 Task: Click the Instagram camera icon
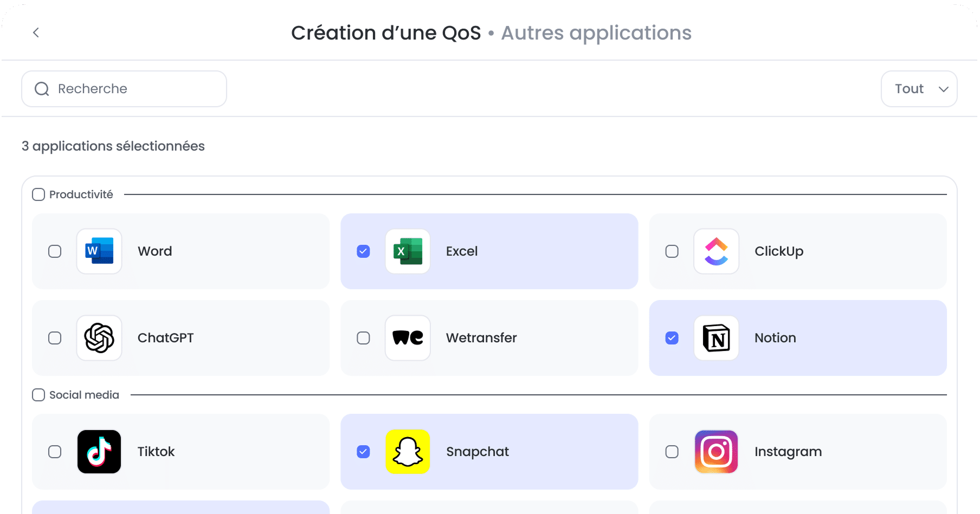pos(716,452)
